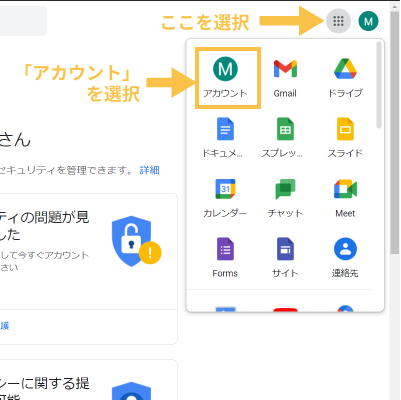Image resolution: width=401 pixels, height=400 pixels.
Task: Click the search field at top left
Action: click(x=23, y=21)
